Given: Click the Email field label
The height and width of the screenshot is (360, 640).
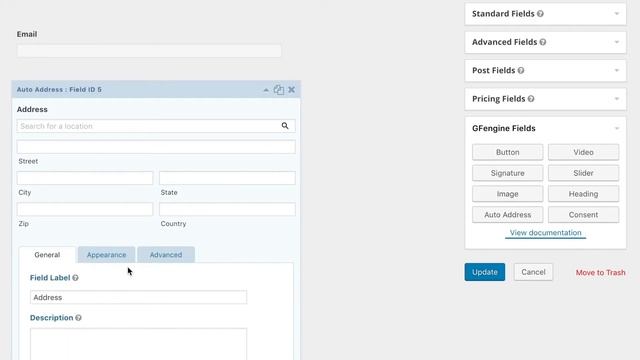Looking at the screenshot, I should 27,34.
